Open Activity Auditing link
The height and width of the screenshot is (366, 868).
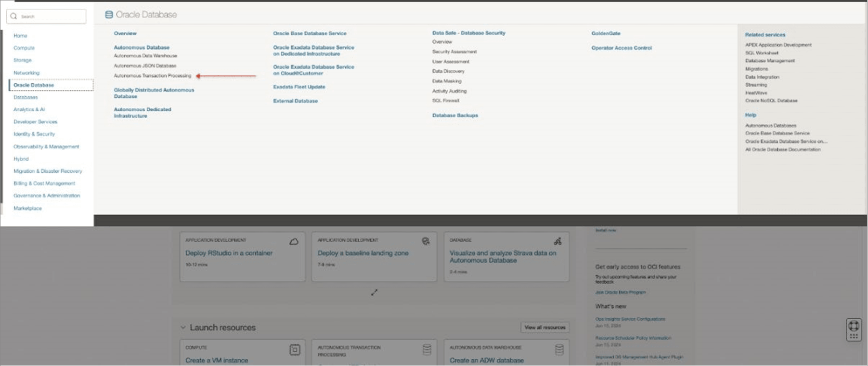pyautogui.click(x=449, y=91)
